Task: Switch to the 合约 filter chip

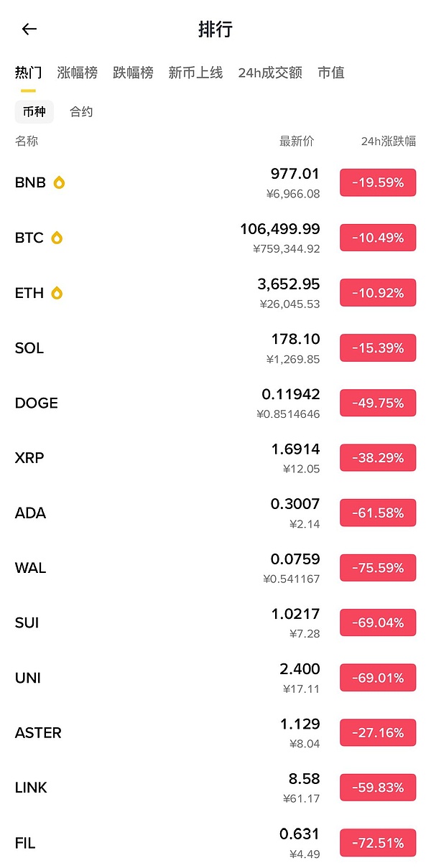Action: pos(81,112)
